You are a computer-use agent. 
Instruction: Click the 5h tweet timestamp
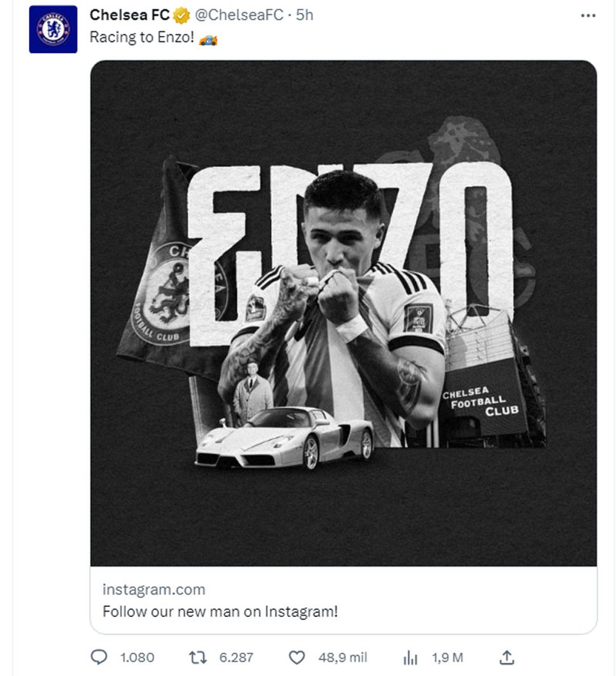click(x=304, y=15)
